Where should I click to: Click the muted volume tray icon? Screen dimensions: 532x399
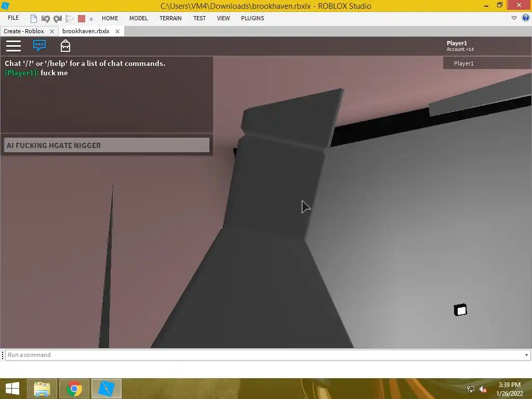click(483, 389)
